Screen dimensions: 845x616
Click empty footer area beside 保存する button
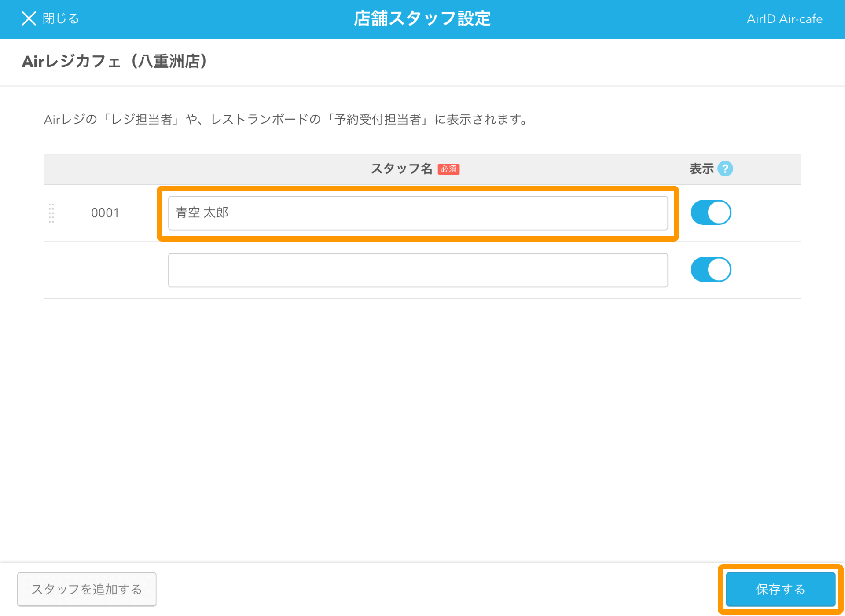click(x=440, y=589)
